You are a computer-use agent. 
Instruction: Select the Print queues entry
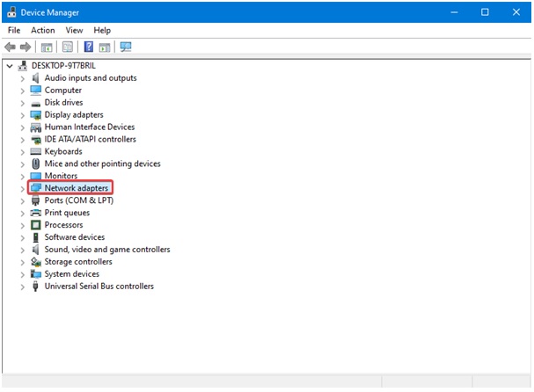(67, 213)
